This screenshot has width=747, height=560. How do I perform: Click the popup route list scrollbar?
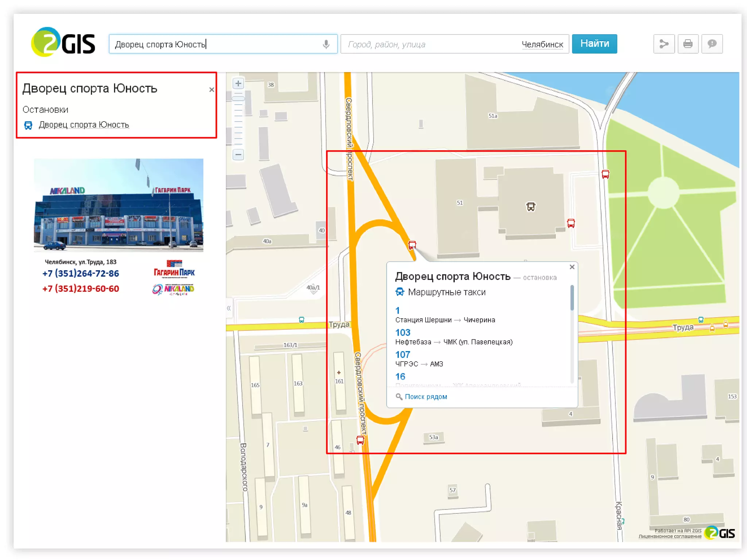pos(572,298)
